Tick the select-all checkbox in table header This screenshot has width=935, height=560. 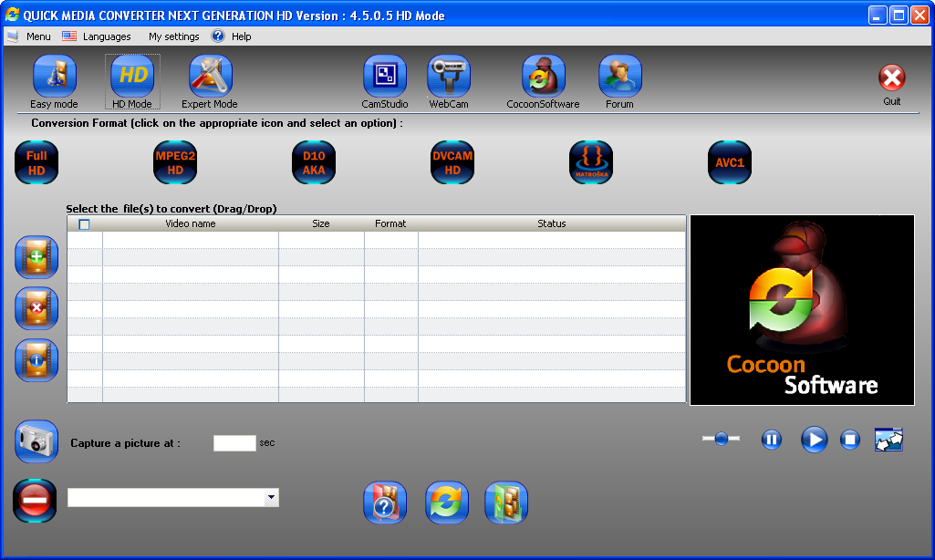(84, 224)
